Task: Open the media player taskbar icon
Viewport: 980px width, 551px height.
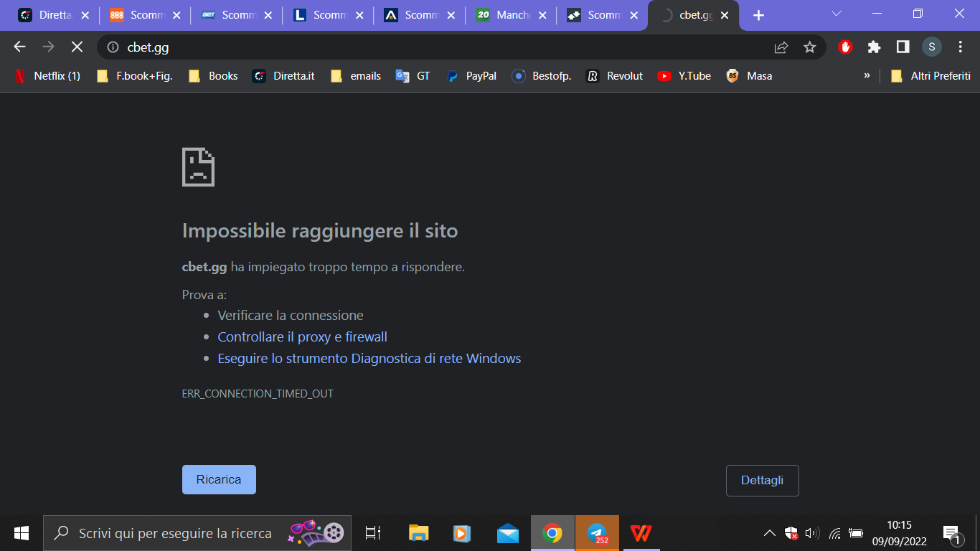Action: pyautogui.click(x=462, y=533)
